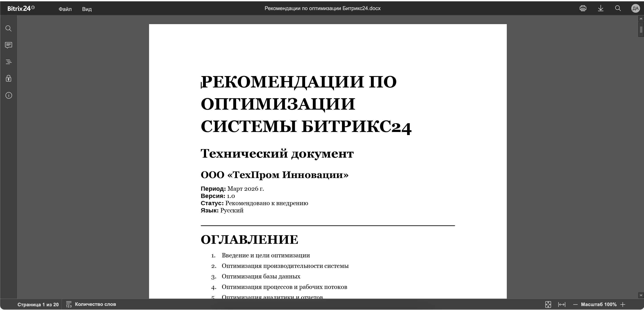This screenshot has width=644, height=310.
Task: Click contents item Оптимизация производительности системы
Action: [x=285, y=266]
